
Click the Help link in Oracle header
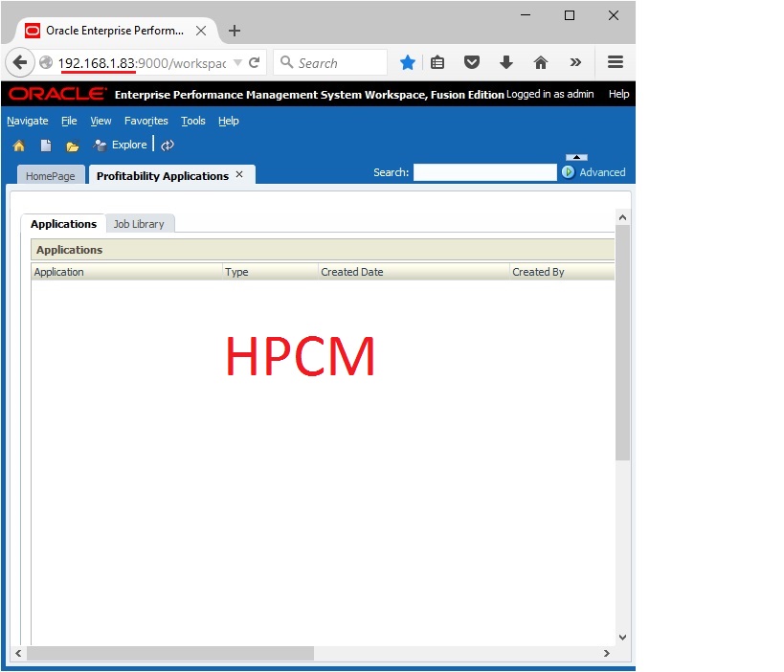(618, 94)
